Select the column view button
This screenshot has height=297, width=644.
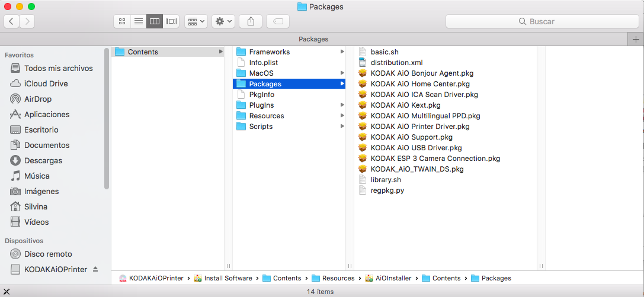(x=155, y=21)
